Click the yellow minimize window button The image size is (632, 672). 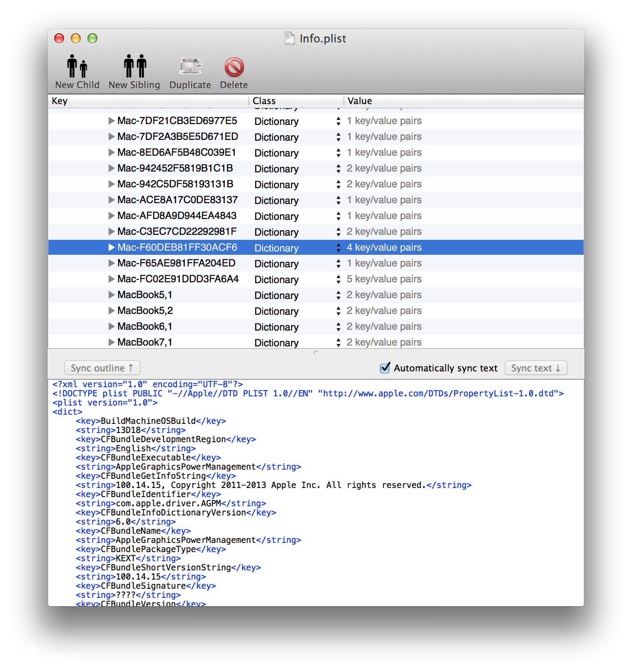click(76, 38)
